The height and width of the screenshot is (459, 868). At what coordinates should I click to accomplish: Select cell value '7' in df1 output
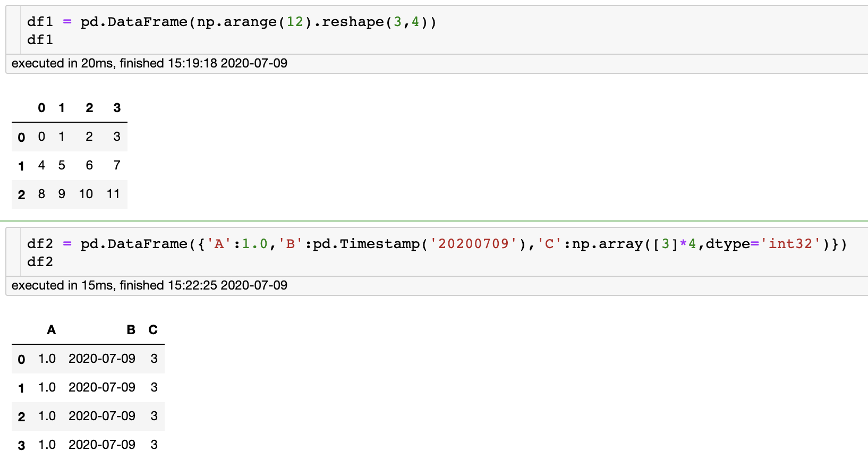coord(117,165)
